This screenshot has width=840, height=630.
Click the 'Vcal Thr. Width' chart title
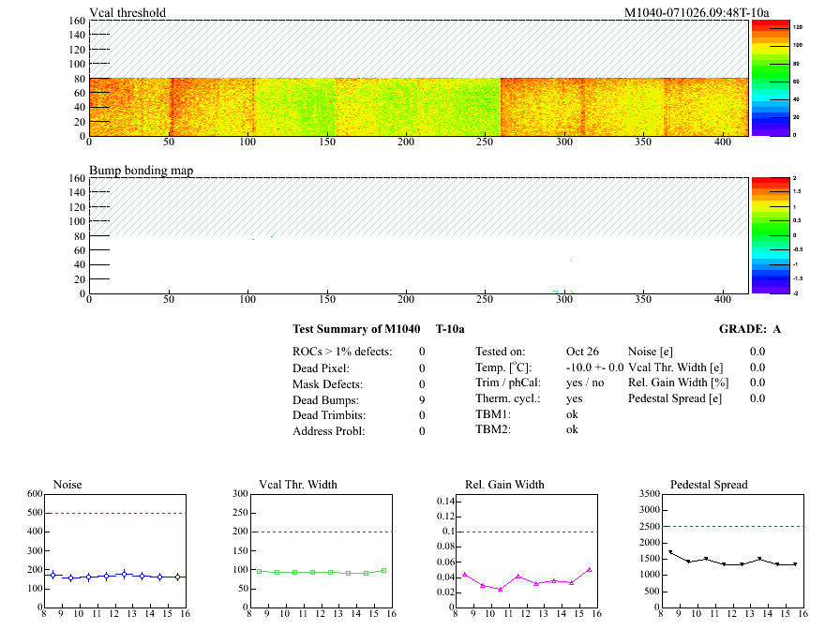point(298,485)
